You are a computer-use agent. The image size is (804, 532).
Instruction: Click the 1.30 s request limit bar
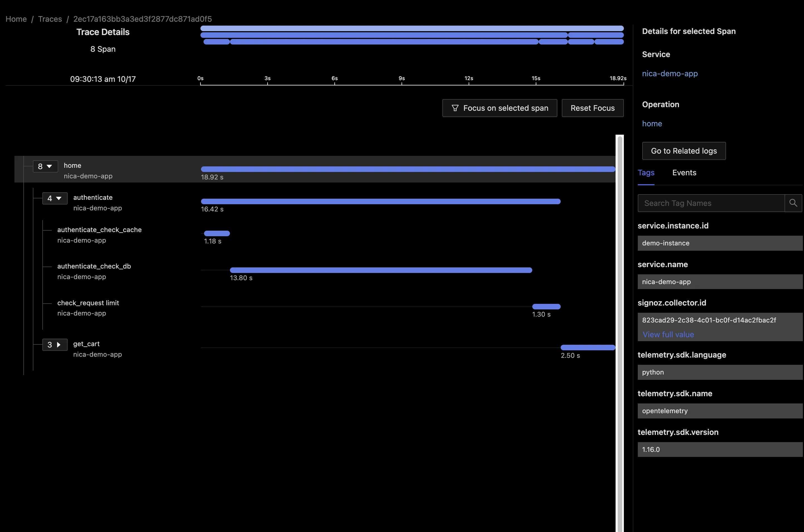pyautogui.click(x=546, y=306)
